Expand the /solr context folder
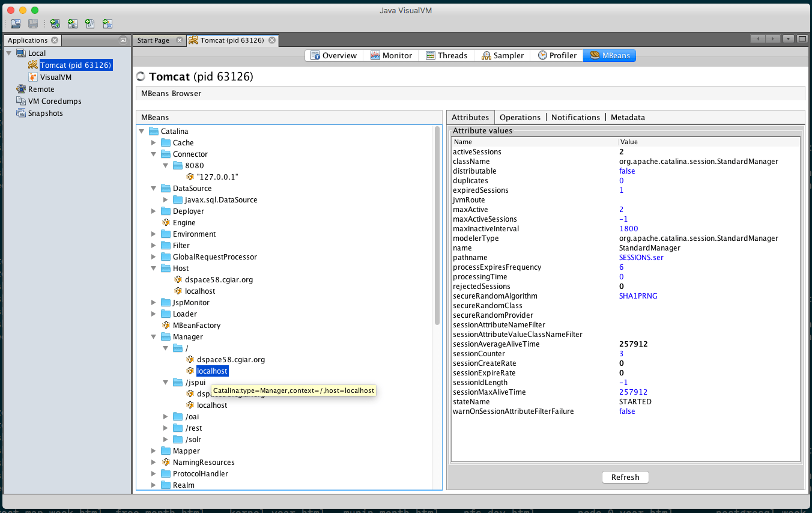Image resolution: width=812 pixels, height=513 pixels. [166, 440]
